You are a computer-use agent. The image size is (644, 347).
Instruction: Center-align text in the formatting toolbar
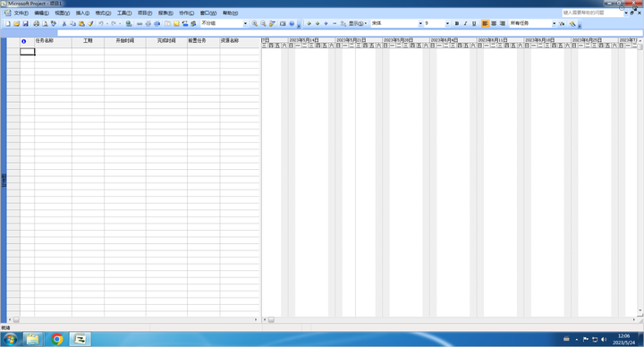tap(494, 24)
